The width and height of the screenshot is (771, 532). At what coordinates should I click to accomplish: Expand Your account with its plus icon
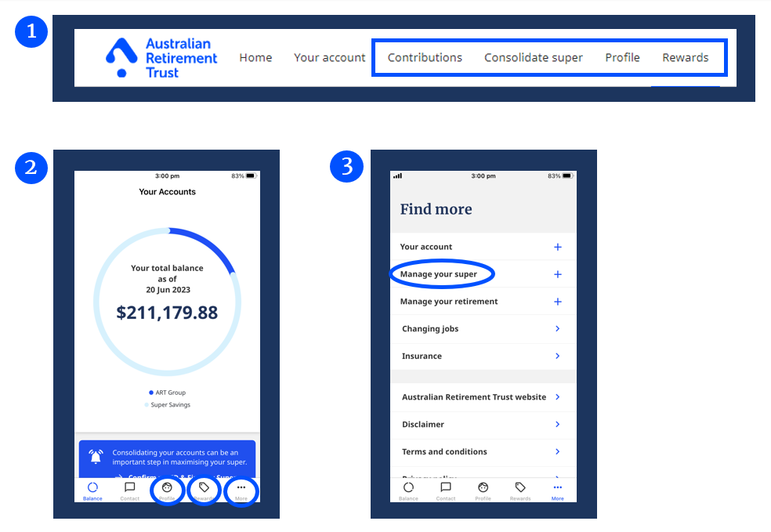[x=558, y=247]
